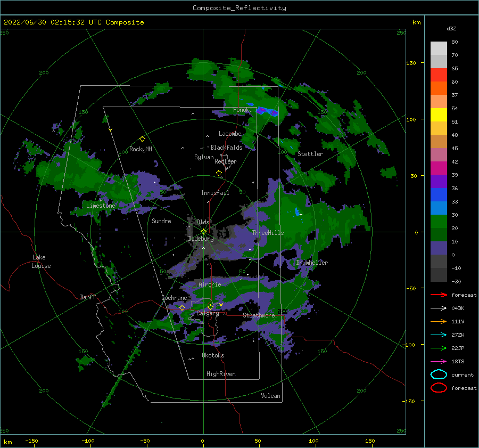This screenshot has width=479, height=448.
Task: Click the ThreeHills town label
Action: 268,233
